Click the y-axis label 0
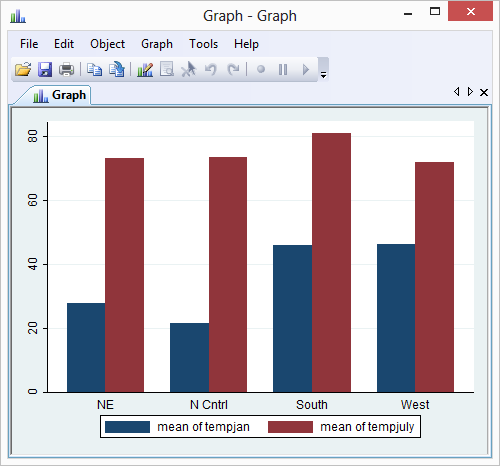The height and width of the screenshot is (466, 500). pos(33,392)
